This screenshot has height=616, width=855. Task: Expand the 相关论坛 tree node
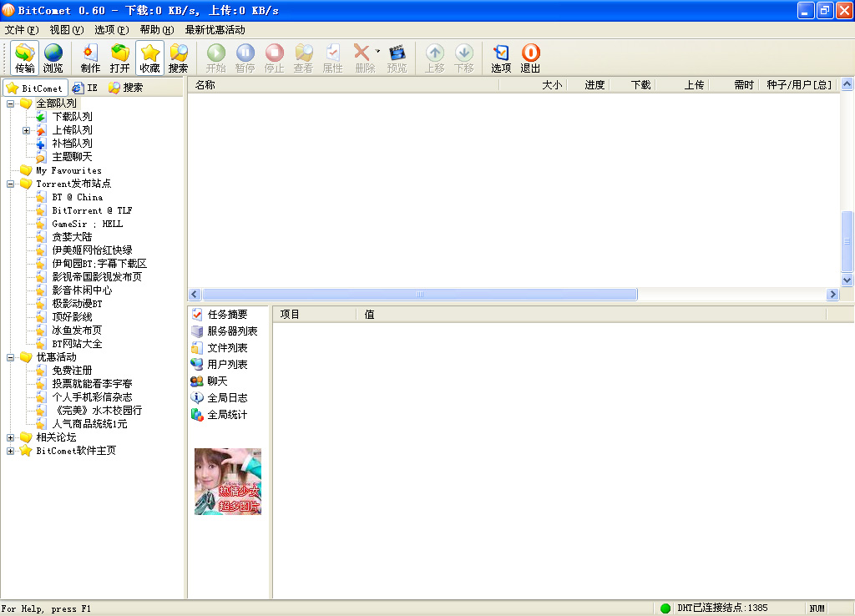(10, 437)
